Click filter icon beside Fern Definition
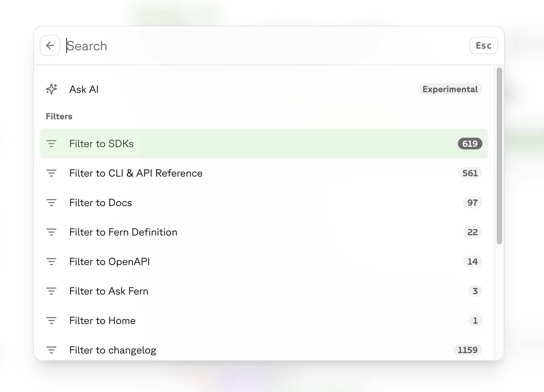 [x=52, y=232]
